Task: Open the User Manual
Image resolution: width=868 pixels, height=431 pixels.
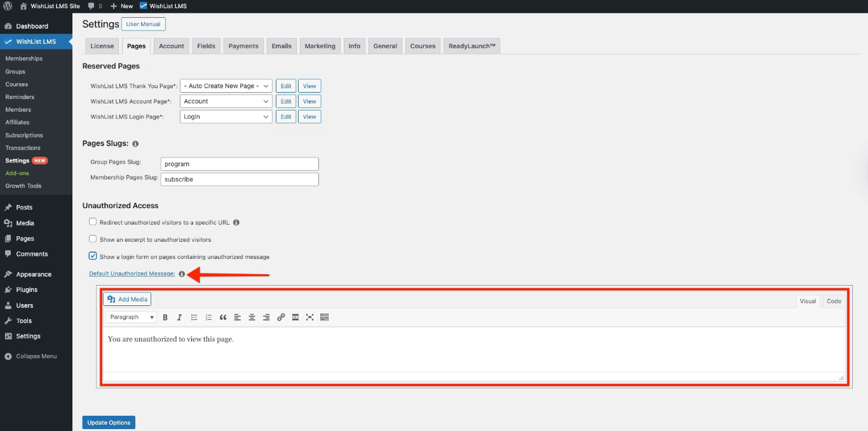Action: 143,23
